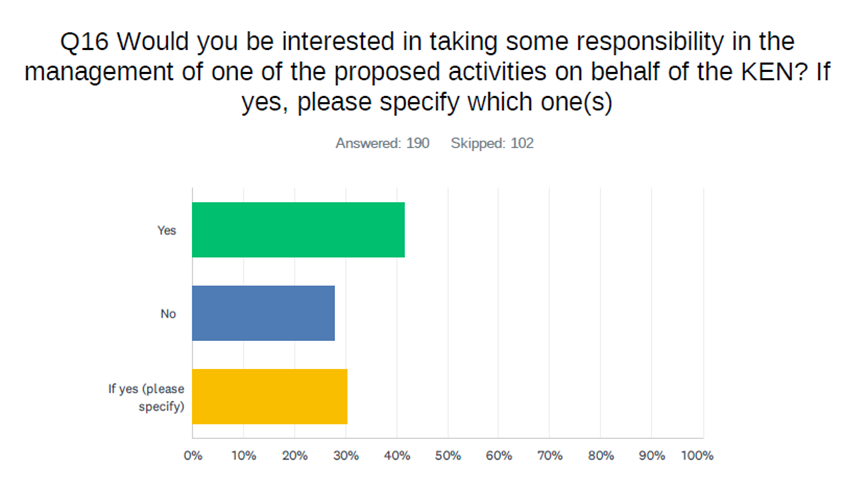The image size is (867, 492).
Task: Click the 90% axis tick label
Action: 651,456
